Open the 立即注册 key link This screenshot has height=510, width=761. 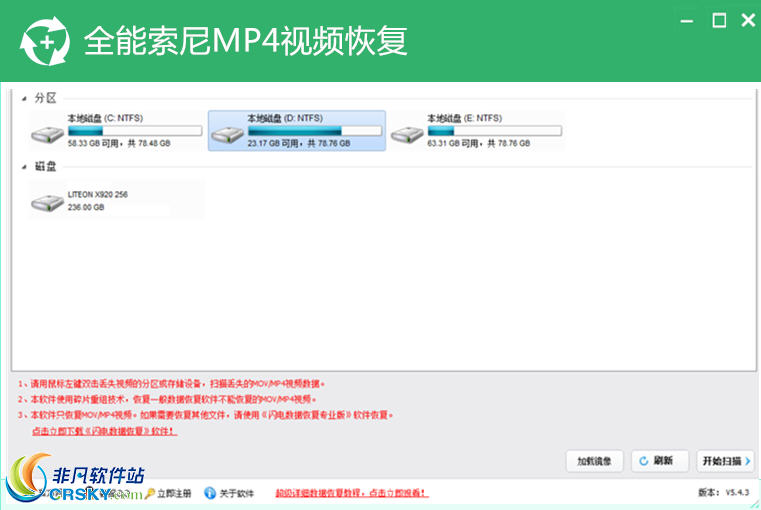pos(168,494)
